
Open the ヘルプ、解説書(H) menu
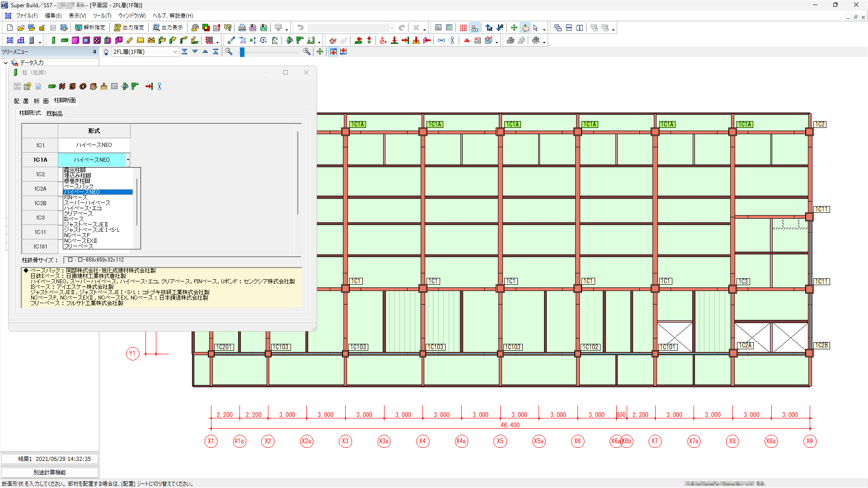pyautogui.click(x=173, y=16)
